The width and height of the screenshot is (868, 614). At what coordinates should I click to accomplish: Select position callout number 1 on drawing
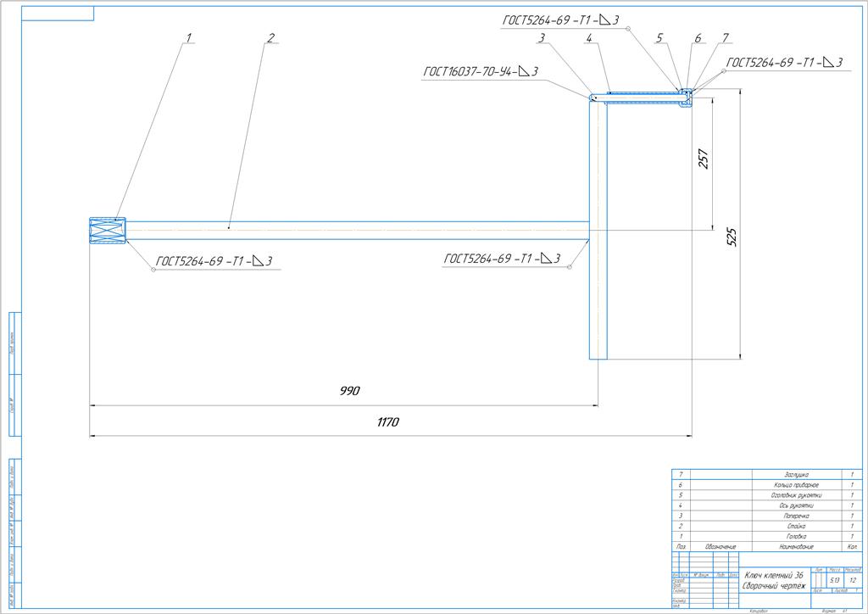point(188,37)
